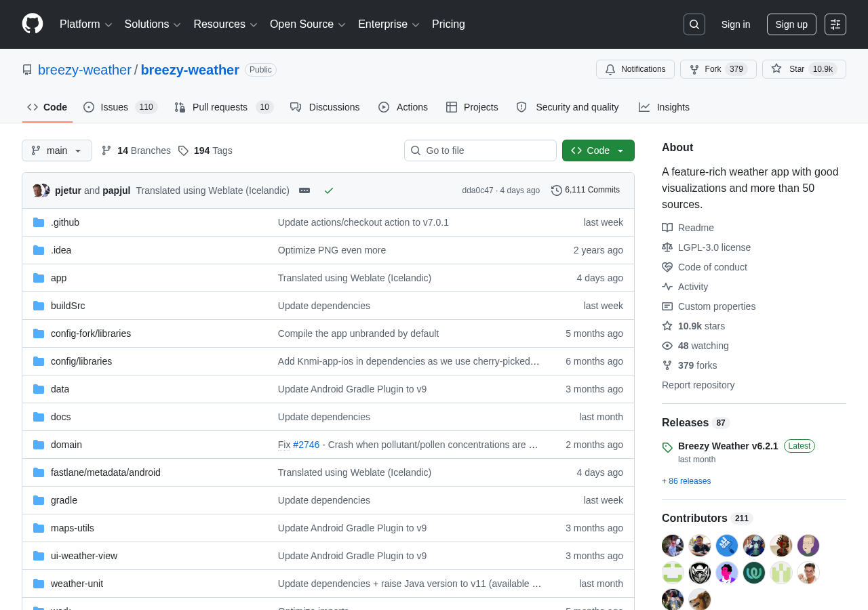This screenshot has width=868, height=610.
Task: Expand the Enterprise menu
Action: tap(389, 24)
